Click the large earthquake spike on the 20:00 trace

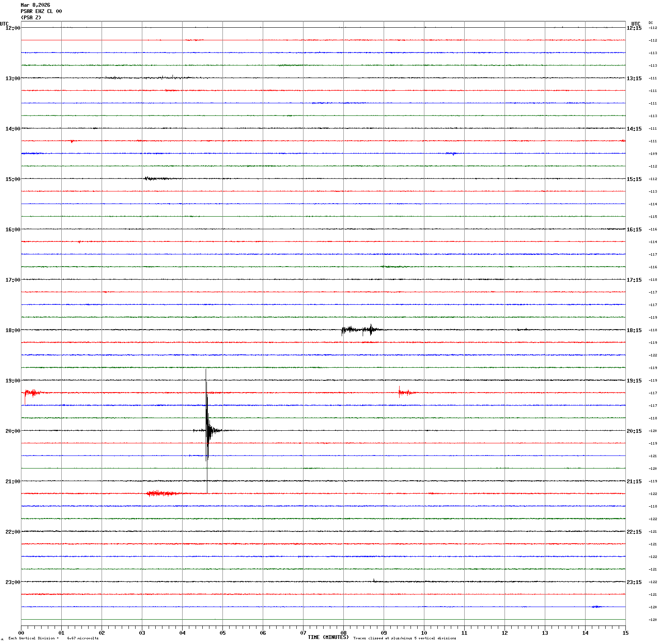click(207, 430)
